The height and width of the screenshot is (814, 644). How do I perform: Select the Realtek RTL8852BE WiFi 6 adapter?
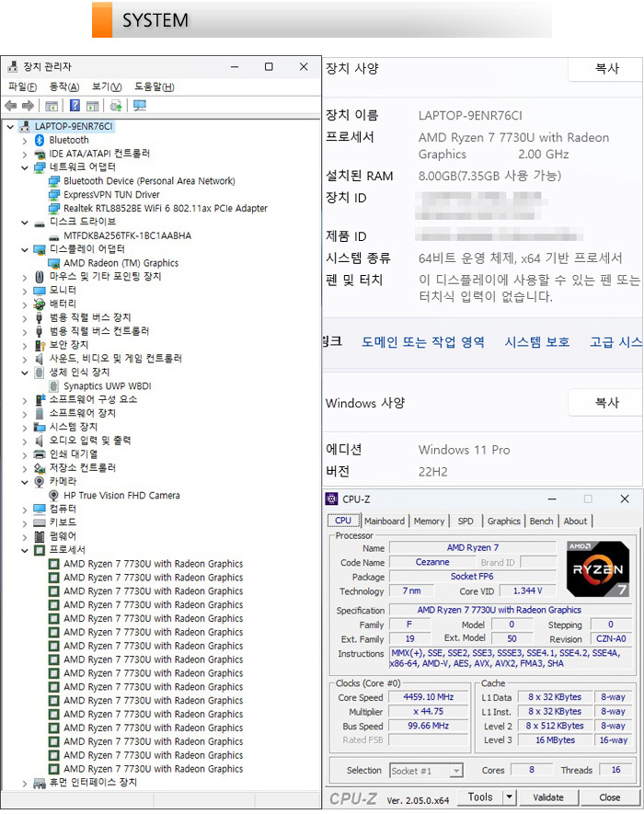[166, 208]
